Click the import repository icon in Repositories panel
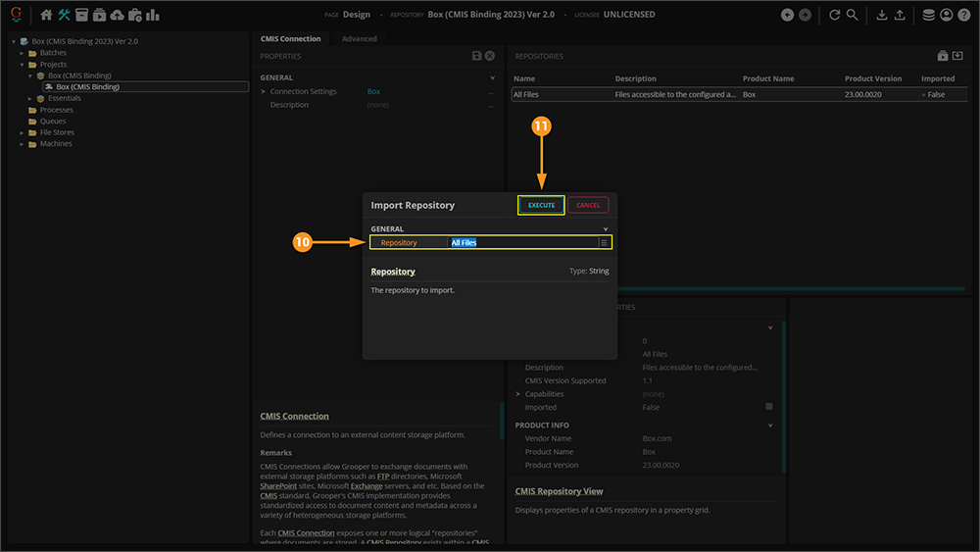The width and height of the screenshot is (980, 552). coord(957,57)
